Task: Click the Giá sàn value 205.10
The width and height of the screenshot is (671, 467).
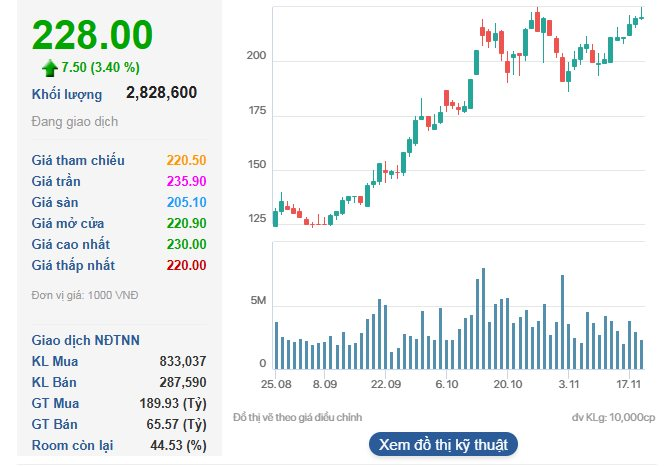Action: (185, 202)
